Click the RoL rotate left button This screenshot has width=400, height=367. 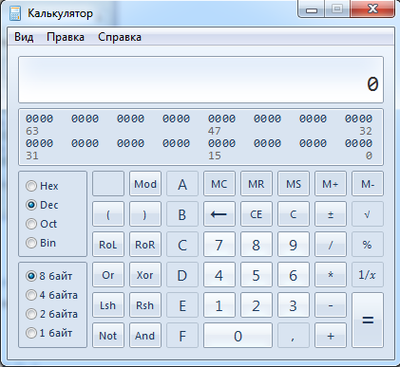108,244
